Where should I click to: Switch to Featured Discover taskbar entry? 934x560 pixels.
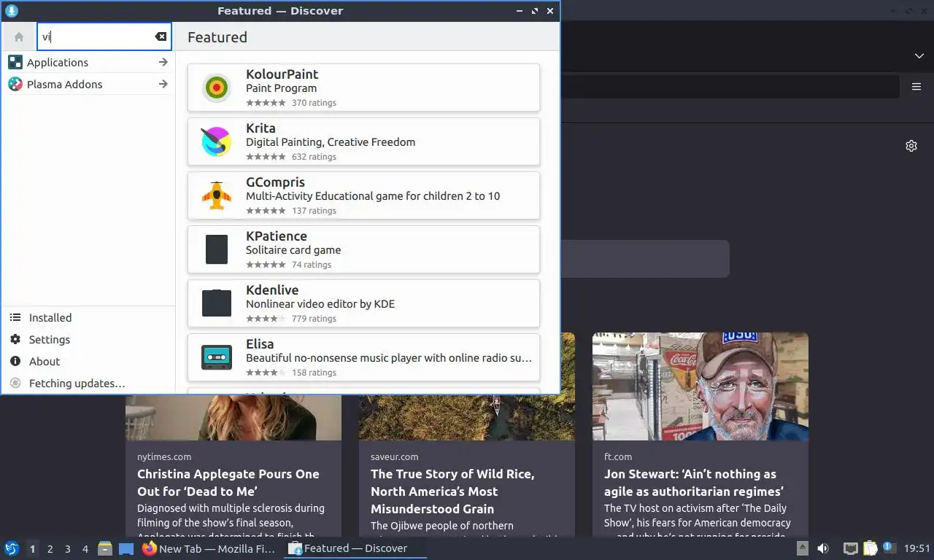tap(355, 548)
